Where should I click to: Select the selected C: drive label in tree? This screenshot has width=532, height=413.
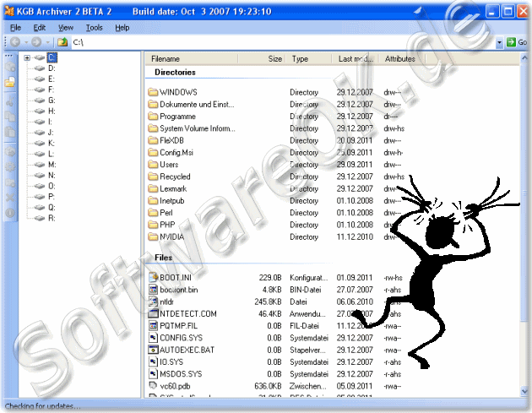tap(52, 57)
